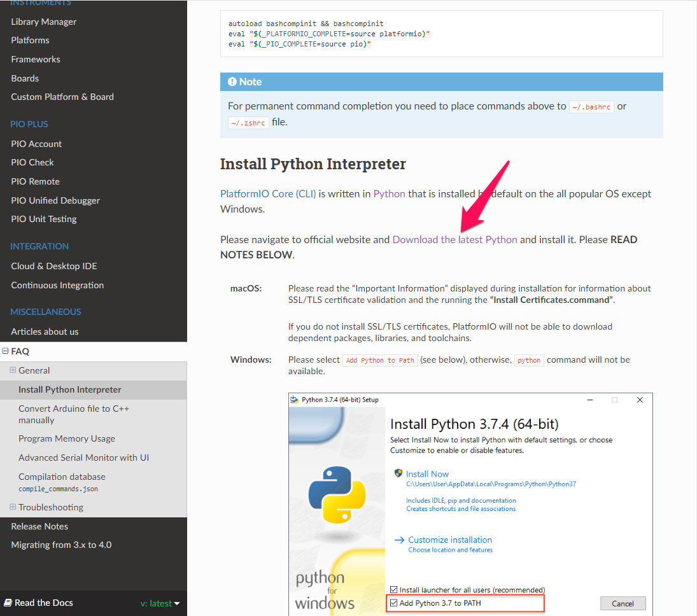Click the MISCELLANEOUS section header
697x616 pixels.
point(45,312)
